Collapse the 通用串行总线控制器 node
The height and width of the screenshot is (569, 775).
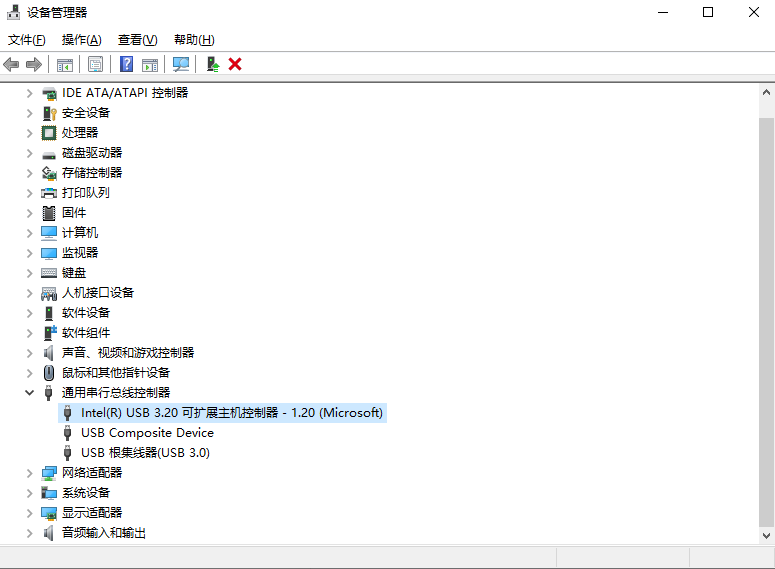tap(30, 393)
